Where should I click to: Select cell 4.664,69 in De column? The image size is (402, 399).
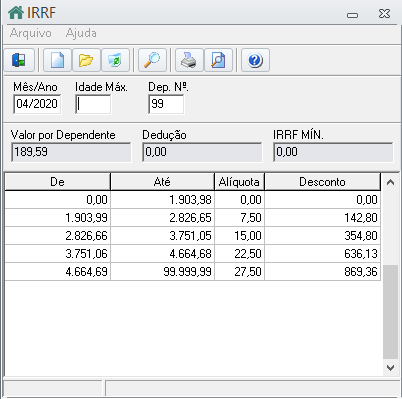(58, 272)
